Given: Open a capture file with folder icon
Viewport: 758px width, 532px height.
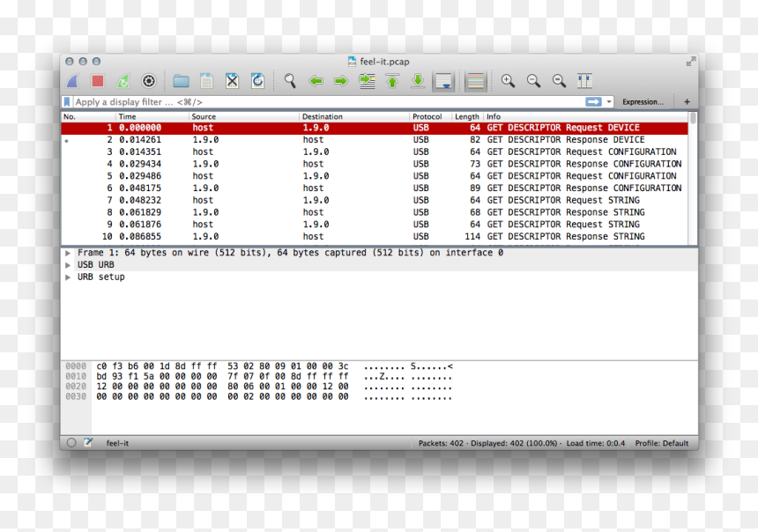Looking at the screenshot, I should [x=182, y=81].
